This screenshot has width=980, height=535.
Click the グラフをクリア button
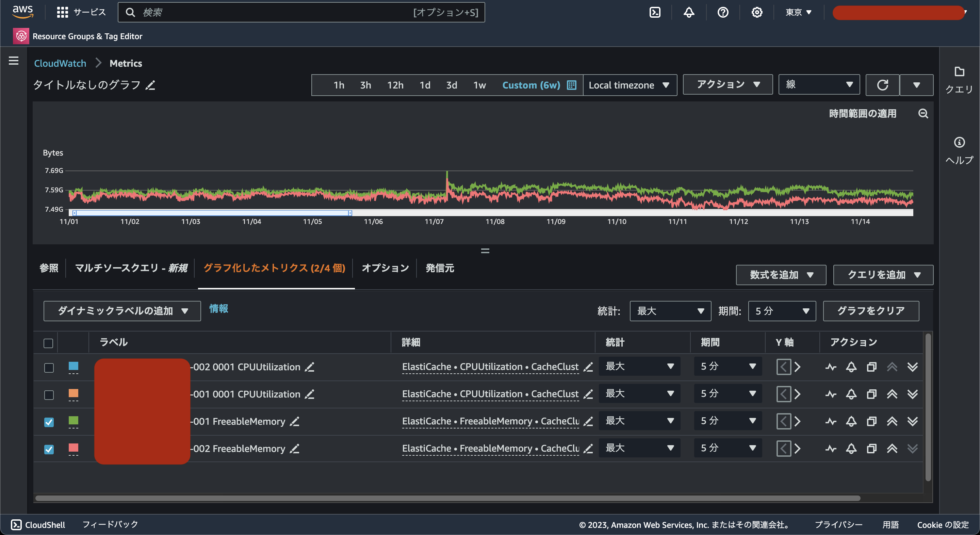870,311
